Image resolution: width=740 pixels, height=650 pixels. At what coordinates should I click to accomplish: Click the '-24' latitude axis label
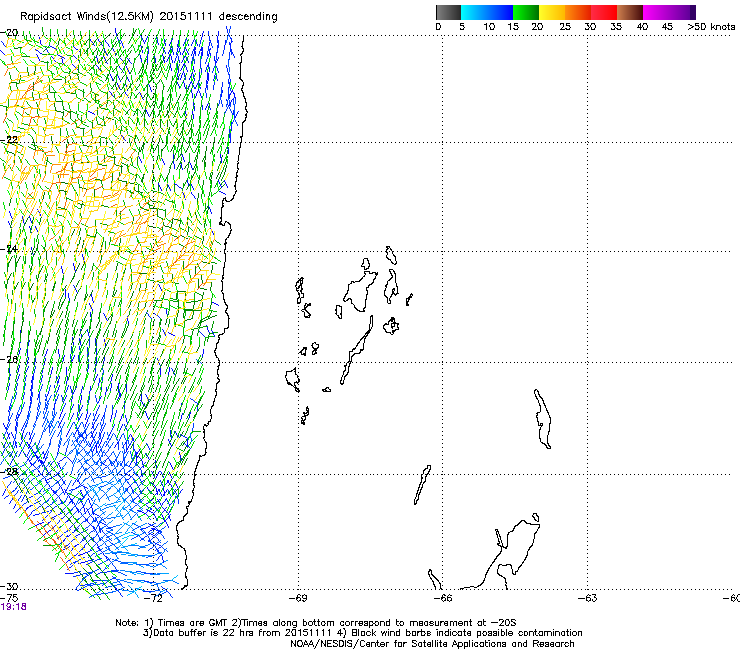point(9,248)
